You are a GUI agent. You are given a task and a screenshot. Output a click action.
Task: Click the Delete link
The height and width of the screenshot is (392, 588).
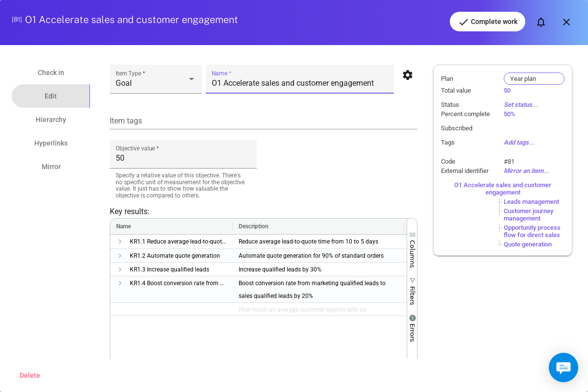[30, 375]
